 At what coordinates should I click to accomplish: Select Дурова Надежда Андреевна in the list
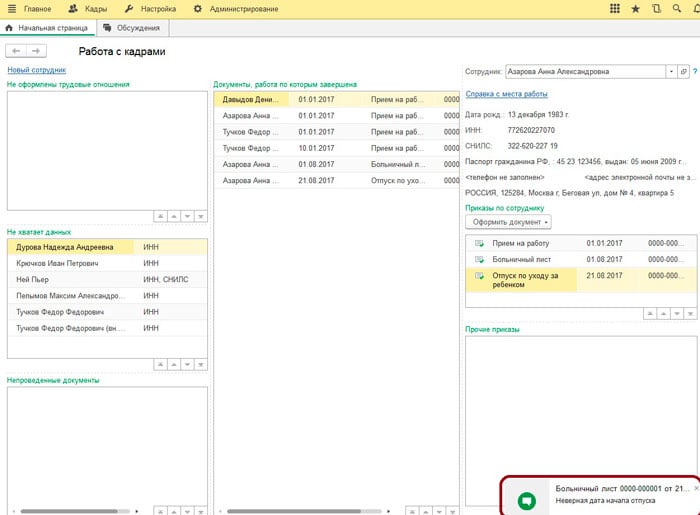coord(65,247)
